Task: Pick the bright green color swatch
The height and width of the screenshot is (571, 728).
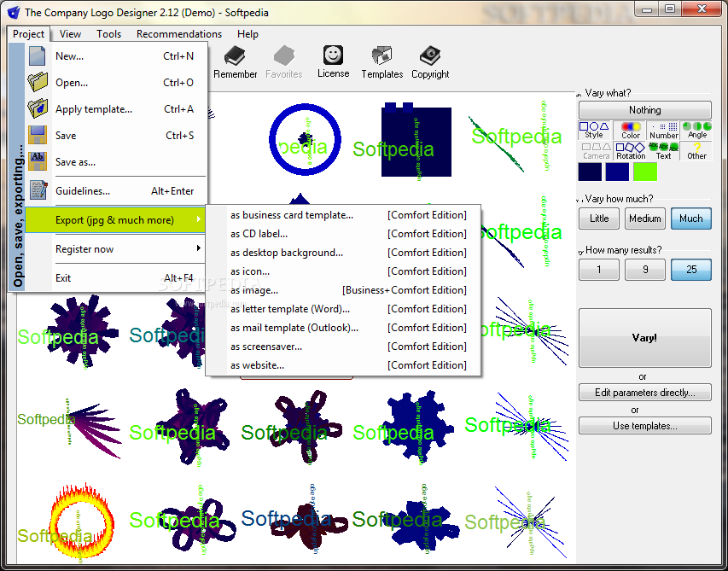Action: tap(645, 172)
